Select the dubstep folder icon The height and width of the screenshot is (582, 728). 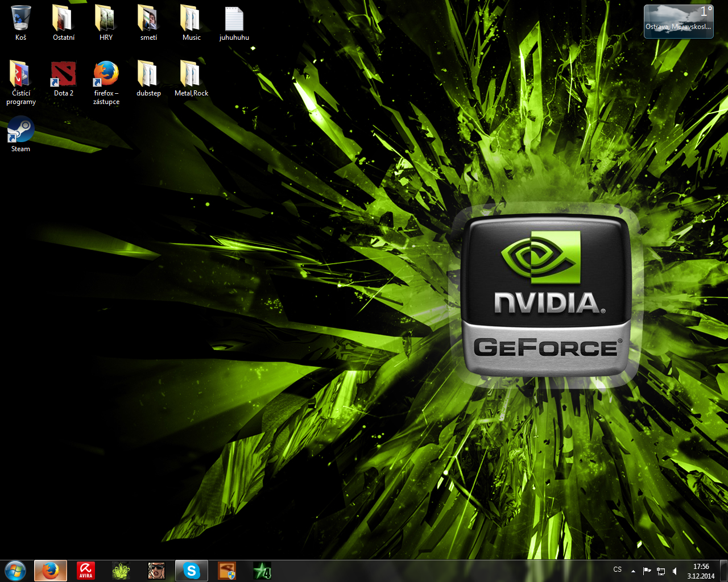tap(149, 79)
